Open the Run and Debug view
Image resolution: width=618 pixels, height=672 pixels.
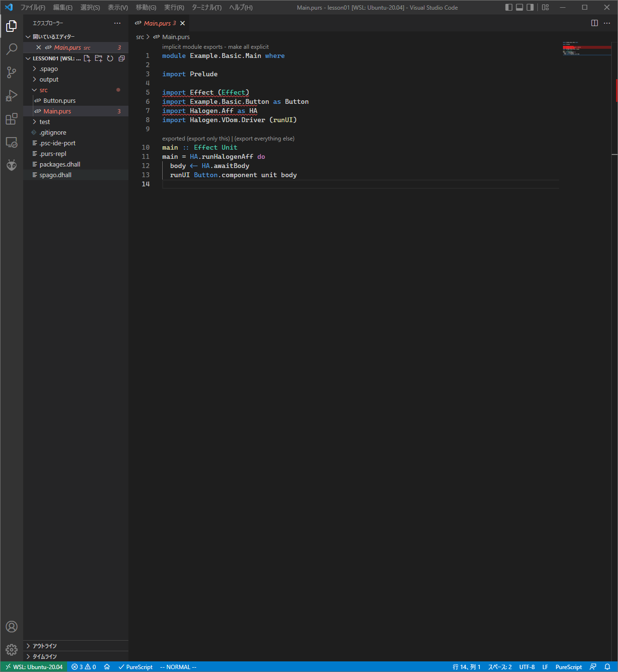12,96
